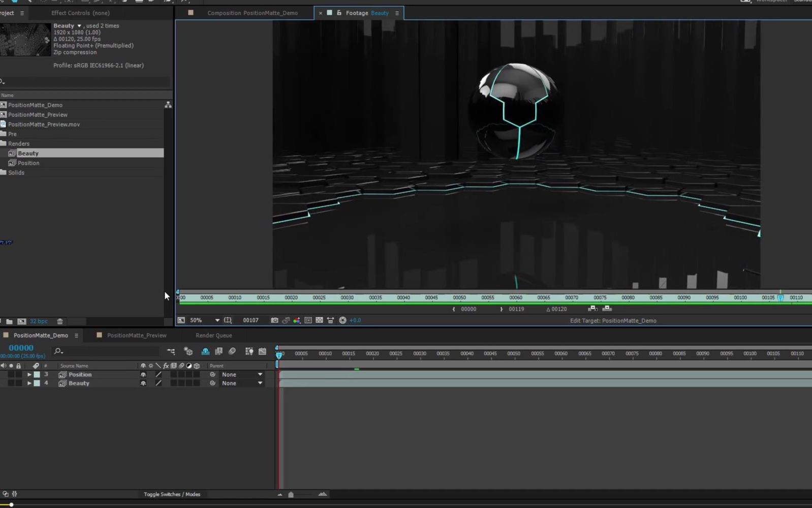Click the create new composition icon

(22, 321)
